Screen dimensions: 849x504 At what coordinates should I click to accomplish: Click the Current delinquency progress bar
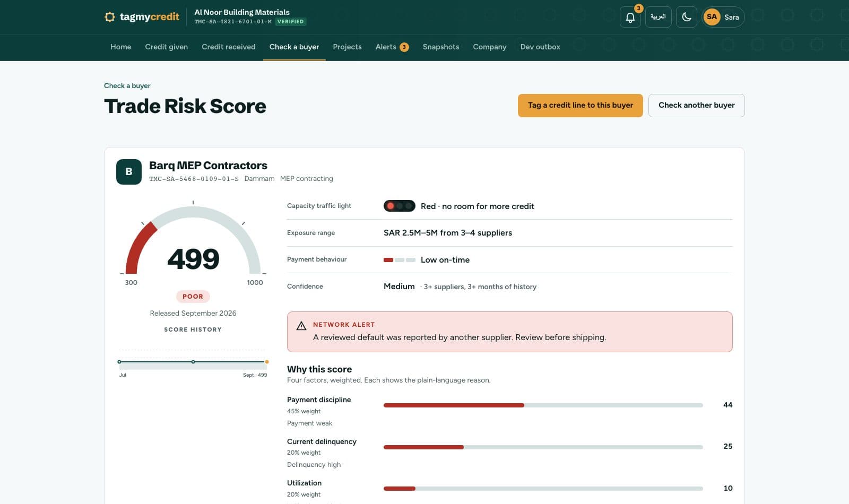click(543, 447)
